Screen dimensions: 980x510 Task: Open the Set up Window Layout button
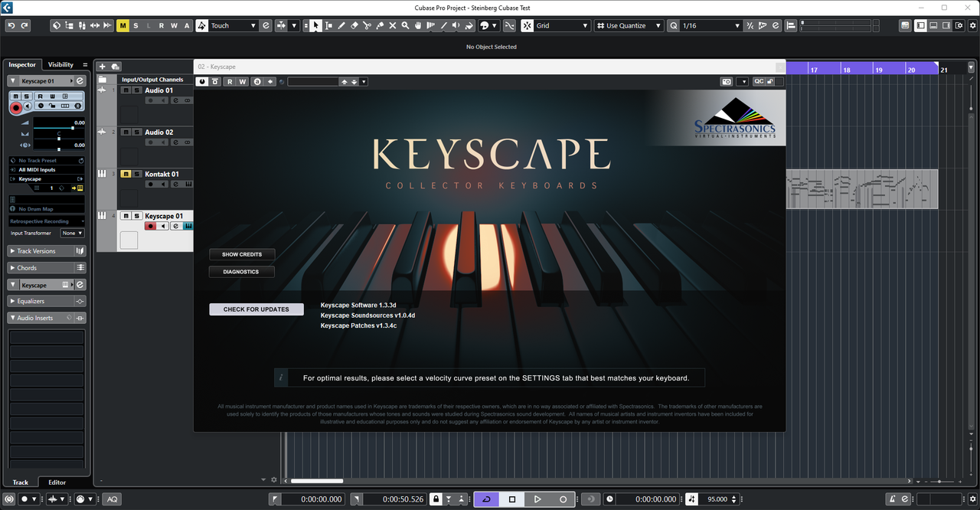coord(959,25)
